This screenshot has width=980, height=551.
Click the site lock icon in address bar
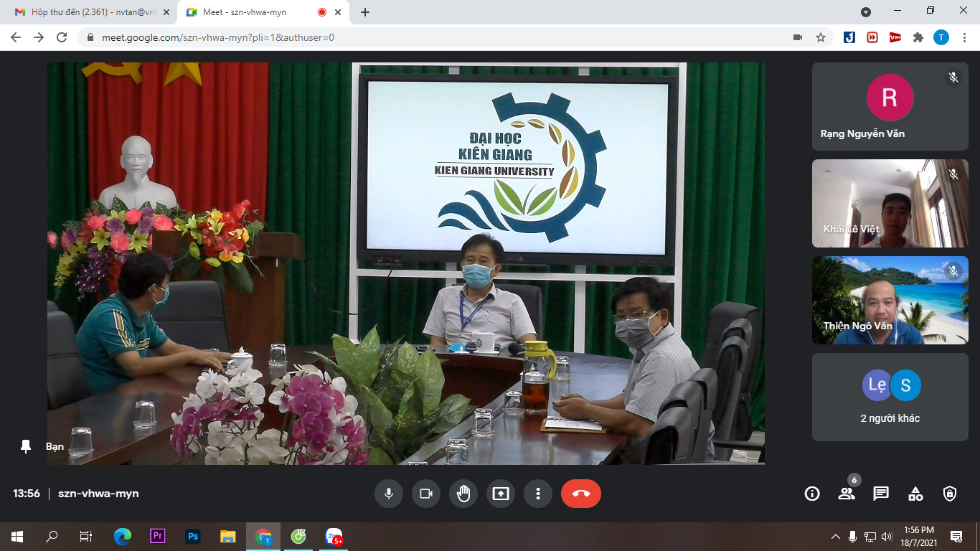point(90,37)
